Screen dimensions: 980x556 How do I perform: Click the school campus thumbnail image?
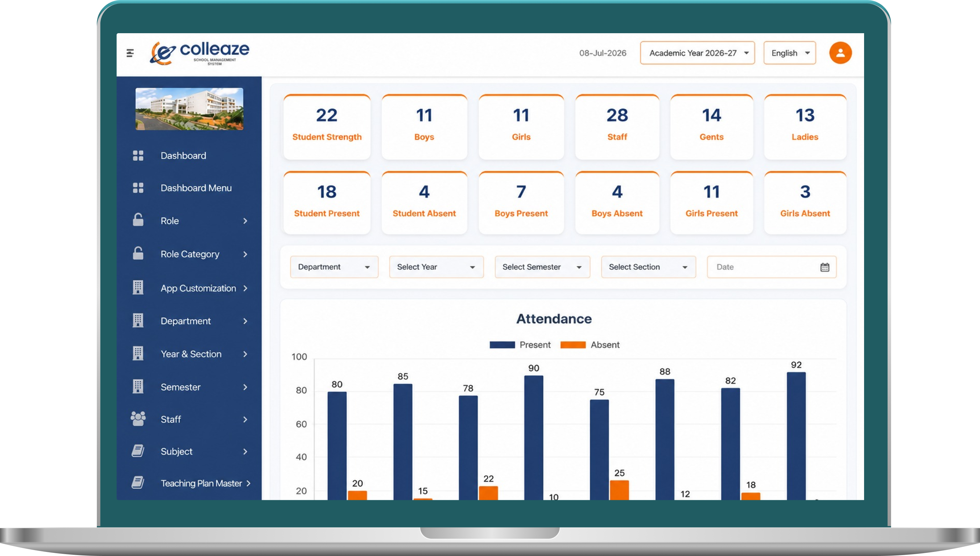189,109
